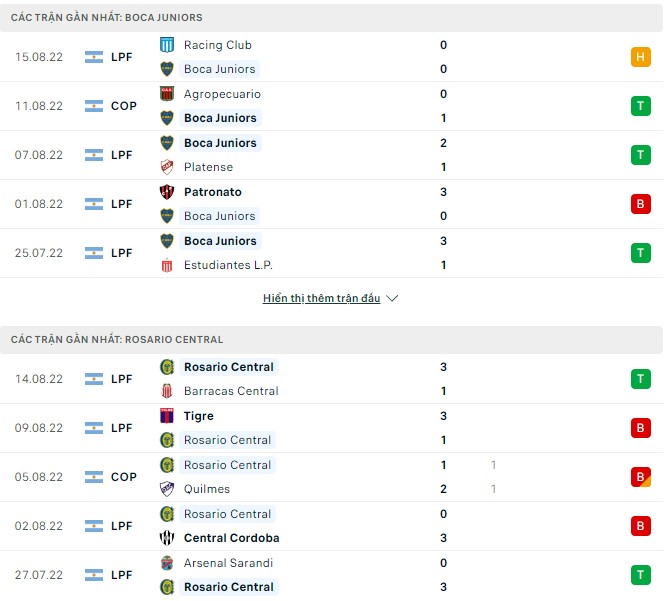670x601 pixels.
Task: Open the Tigre team name link
Action: point(198,416)
